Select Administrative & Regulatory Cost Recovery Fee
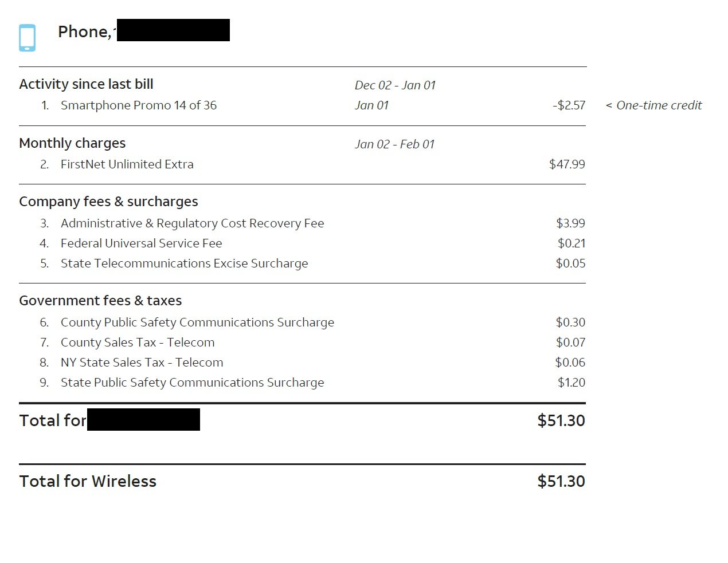This screenshot has width=728, height=563. (192, 223)
